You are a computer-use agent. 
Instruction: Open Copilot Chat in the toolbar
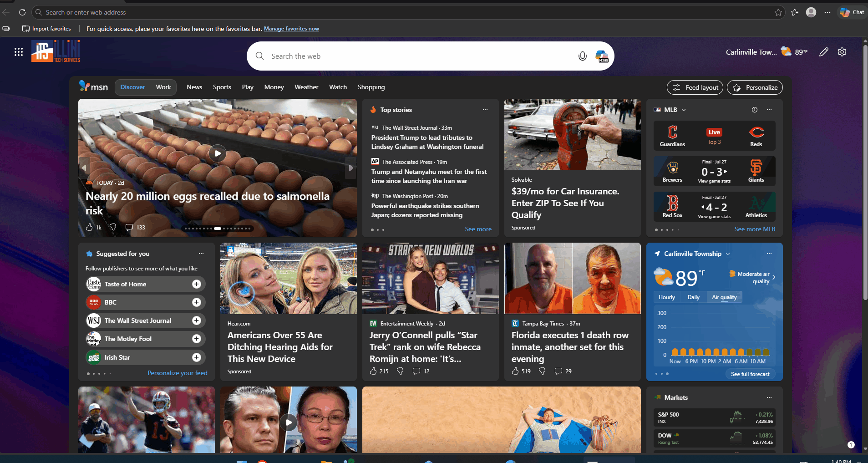click(x=852, y=12)
